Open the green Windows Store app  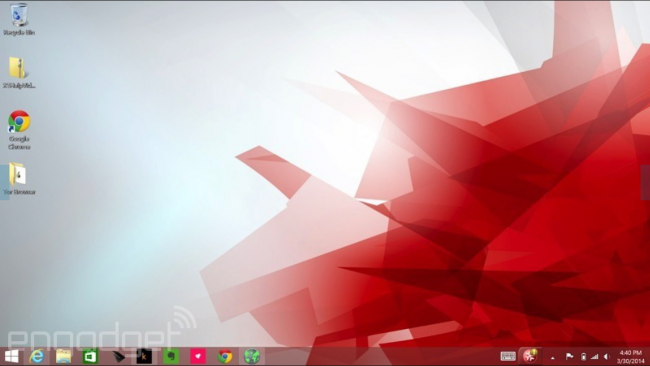click(x=90, y=356)
